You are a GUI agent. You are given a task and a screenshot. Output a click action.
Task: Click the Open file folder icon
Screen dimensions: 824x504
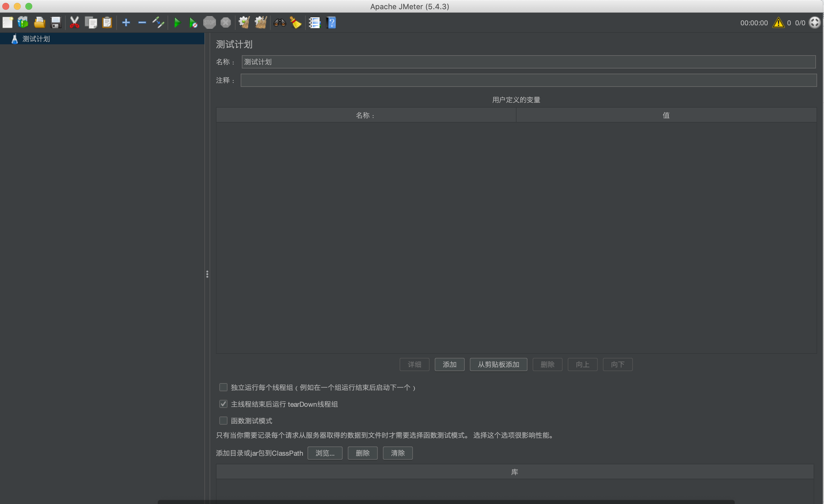click(x=39, y=23)
